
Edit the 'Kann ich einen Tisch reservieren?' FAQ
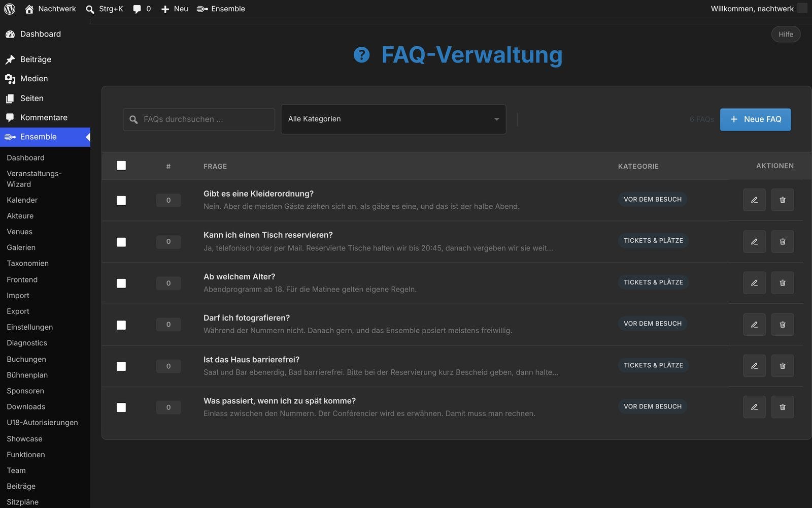[x=754, y=241]
